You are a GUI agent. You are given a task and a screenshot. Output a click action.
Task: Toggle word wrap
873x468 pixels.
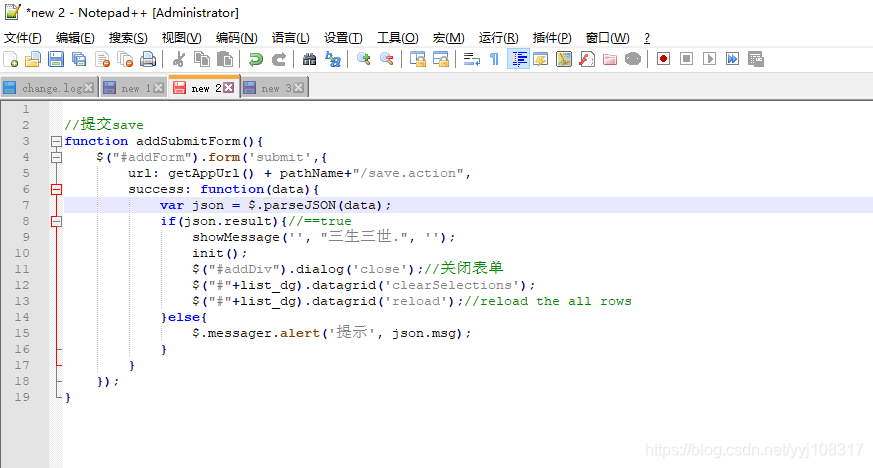(472, 59)
